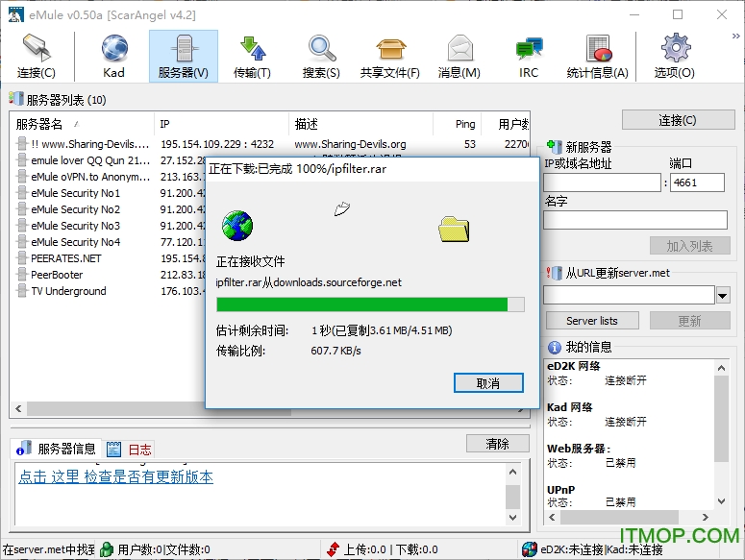The height and width of the screenshot is (560, 745).
Task: Expand the toolbar overflow chevron
Action: [735, 37]
